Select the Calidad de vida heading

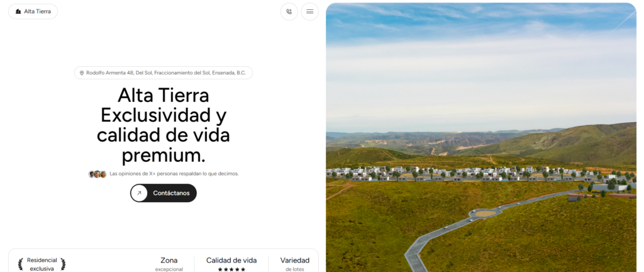[x=231, y=260]
